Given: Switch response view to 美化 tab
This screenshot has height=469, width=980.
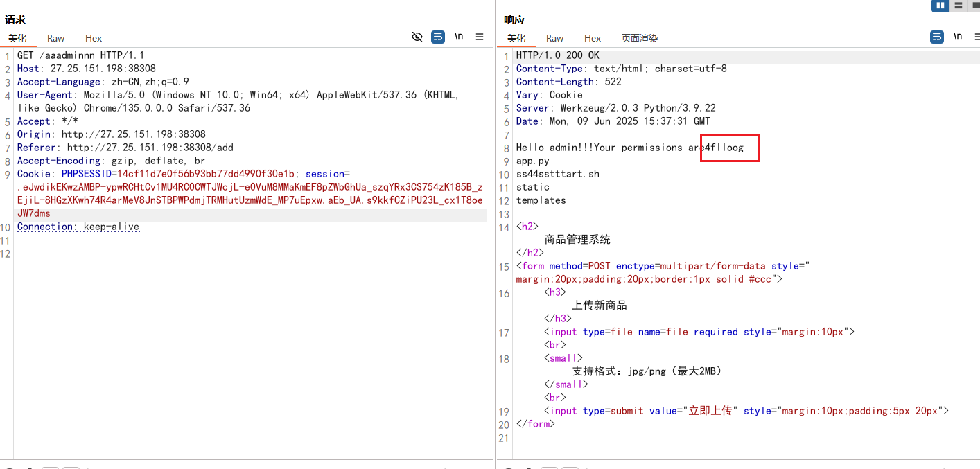Looking at the screenshot, I should pos(516,38).
